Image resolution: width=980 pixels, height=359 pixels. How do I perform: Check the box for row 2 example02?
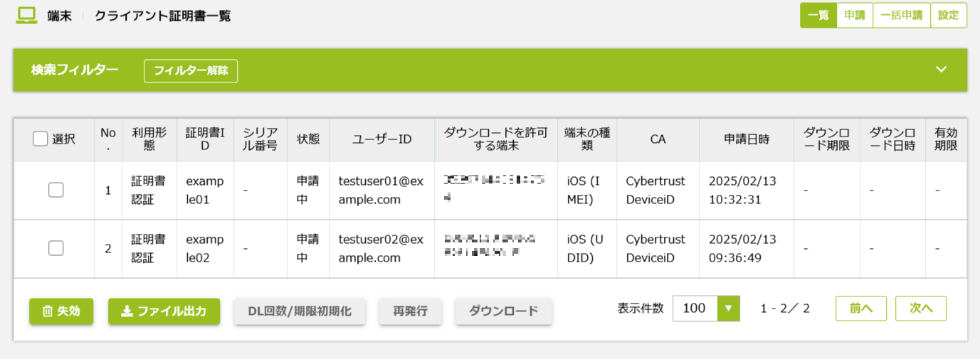56,248
